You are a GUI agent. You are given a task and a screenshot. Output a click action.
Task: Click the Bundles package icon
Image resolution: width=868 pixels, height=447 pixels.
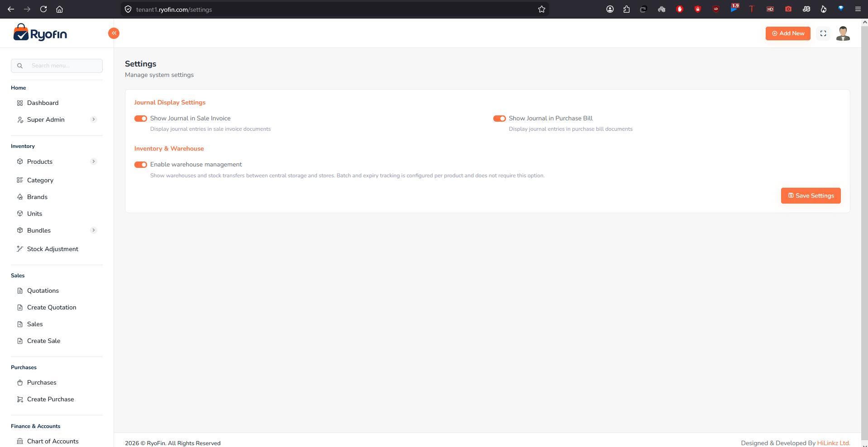tap(20, 230)
